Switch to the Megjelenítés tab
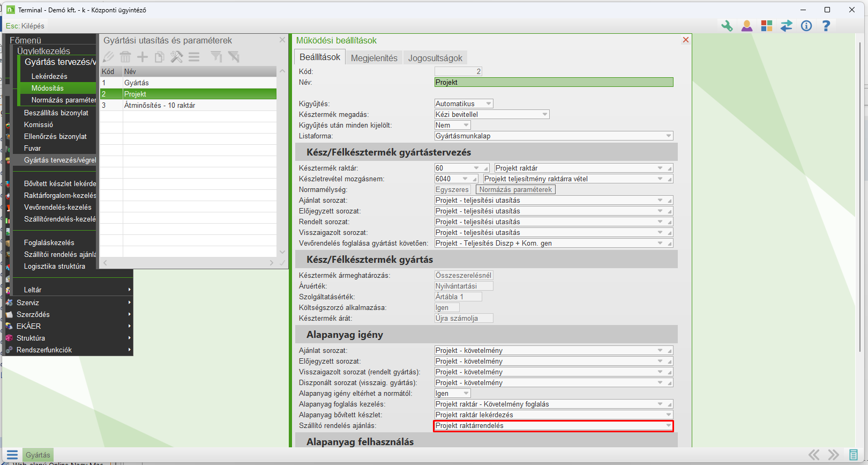 click(374, 58)
